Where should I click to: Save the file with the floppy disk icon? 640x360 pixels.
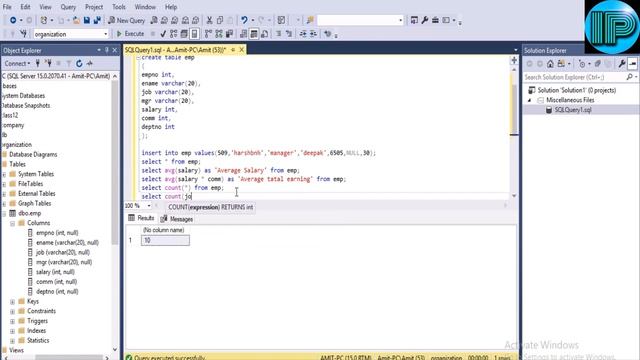click(87, 20)
